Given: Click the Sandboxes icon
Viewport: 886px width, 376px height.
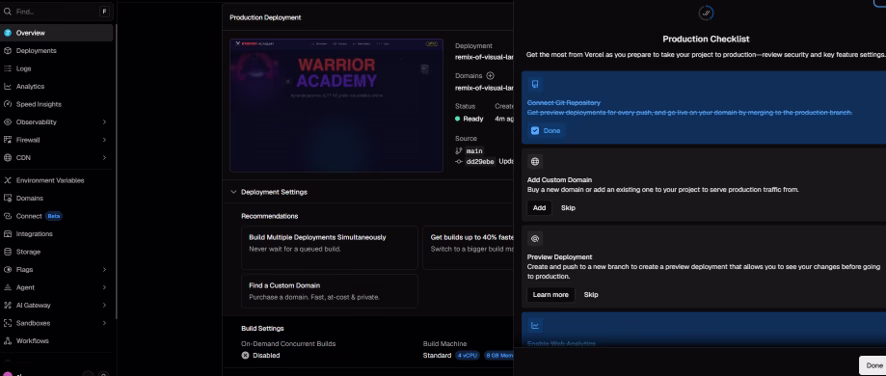Looking at the screenshot, I should click(7, 323).
